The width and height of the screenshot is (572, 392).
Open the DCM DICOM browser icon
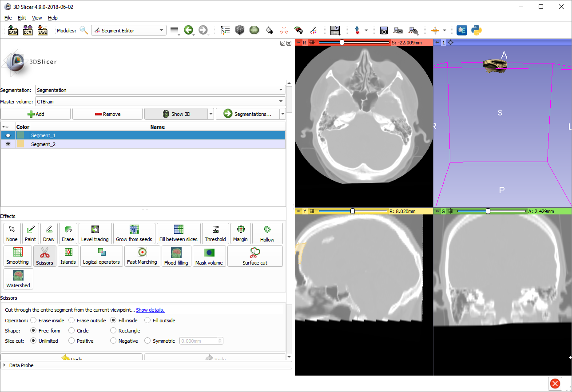(28, 30)
